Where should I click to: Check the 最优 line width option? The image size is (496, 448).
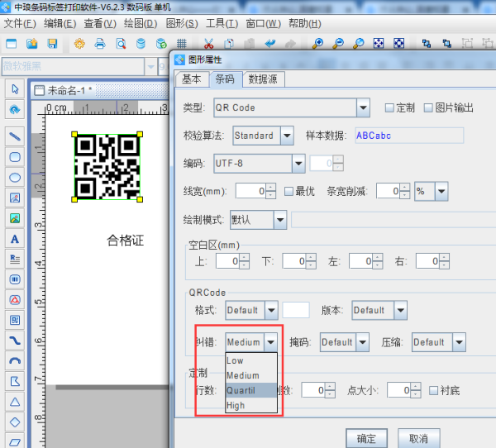[289, 191]
